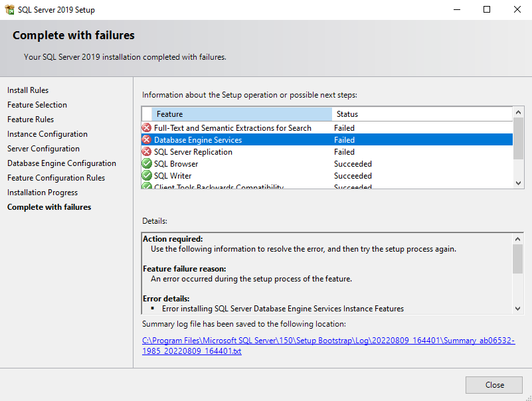The width and height of the screenshot is (532, 401).
Task: Select the Client Tools Backwards Compatibility row
Action: (327, 186)
